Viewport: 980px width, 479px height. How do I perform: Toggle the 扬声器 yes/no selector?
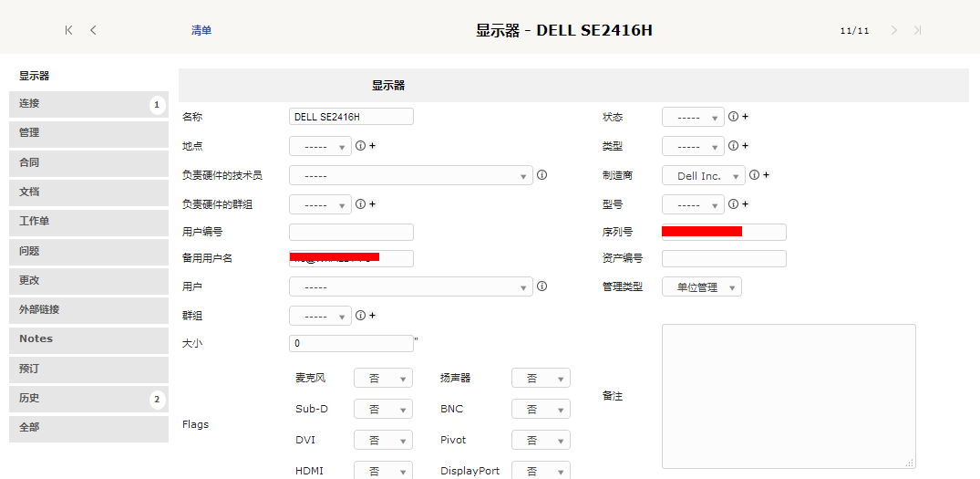point(541,378)
